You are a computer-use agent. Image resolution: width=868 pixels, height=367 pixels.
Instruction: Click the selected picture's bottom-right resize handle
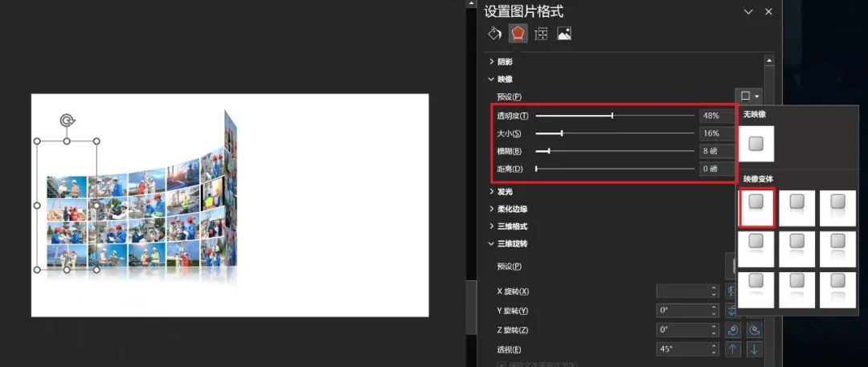(96, 270)
